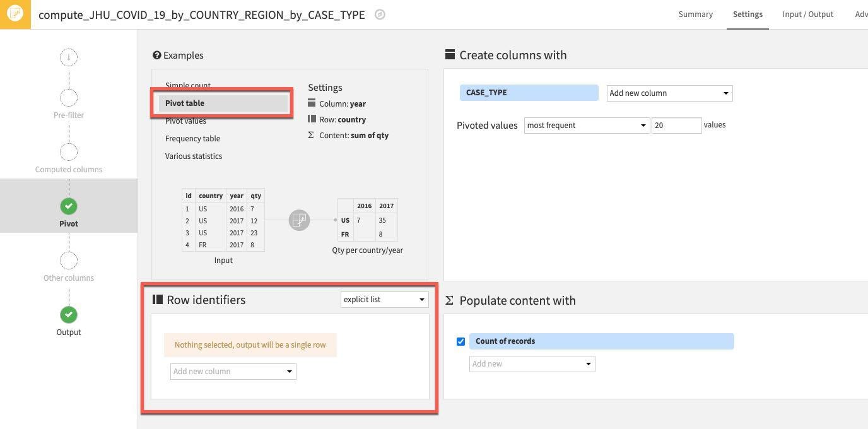Open the Other columns step

69,261
